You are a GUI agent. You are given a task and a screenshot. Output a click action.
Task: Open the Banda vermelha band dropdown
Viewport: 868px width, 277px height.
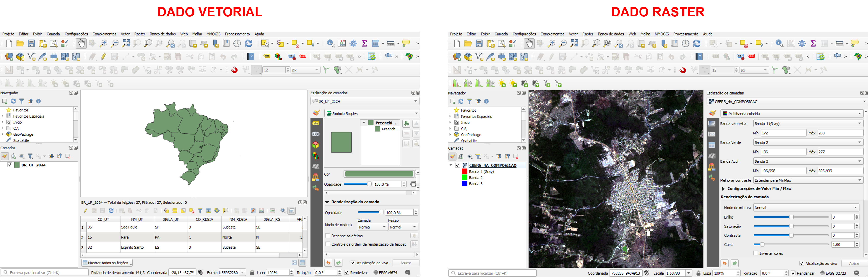click(x=808, y=123)
